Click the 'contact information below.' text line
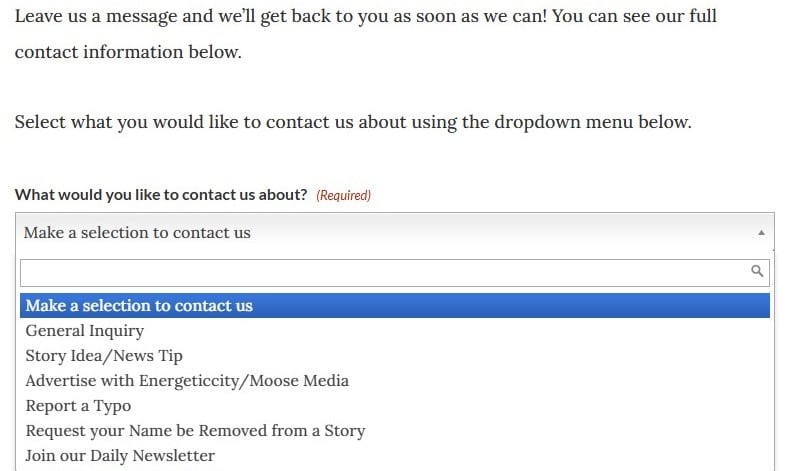The image size is (791, 471). [x=128, y=52]
